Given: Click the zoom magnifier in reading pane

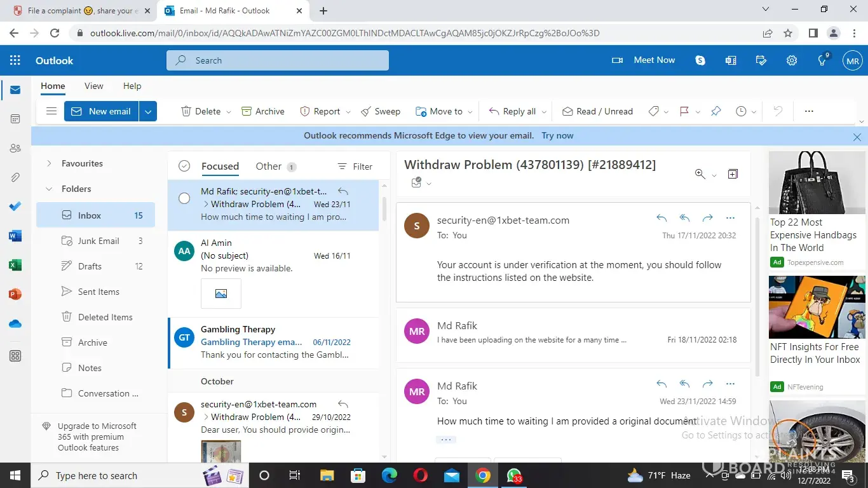Looking at the screenshot, I should coord(700,174).
